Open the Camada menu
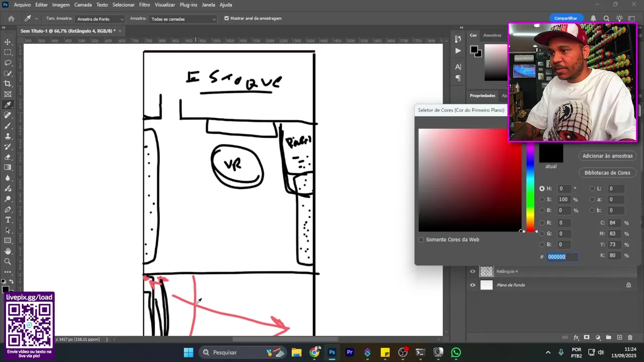This screenshot has width=644, height=362. pos(83,5)
